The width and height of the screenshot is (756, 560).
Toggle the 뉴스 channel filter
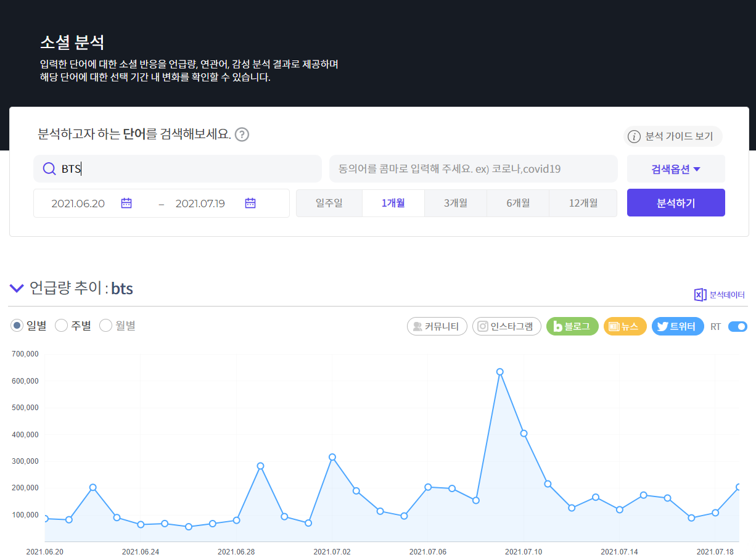pos(625,326)
